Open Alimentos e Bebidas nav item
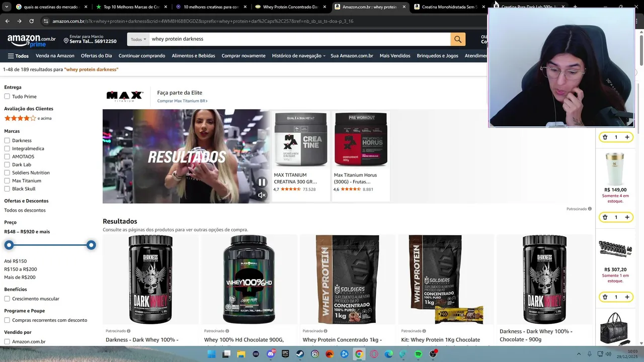 tap(193, 56)
